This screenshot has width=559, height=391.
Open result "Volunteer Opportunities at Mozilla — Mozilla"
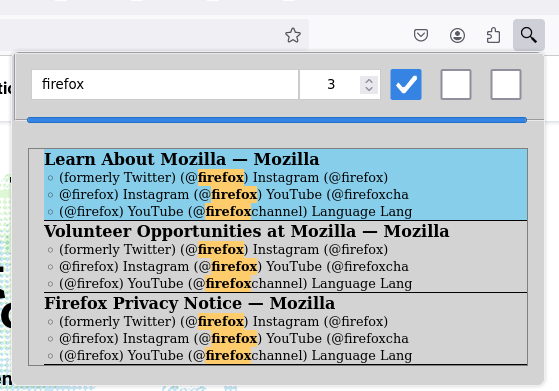click(246, 231)
